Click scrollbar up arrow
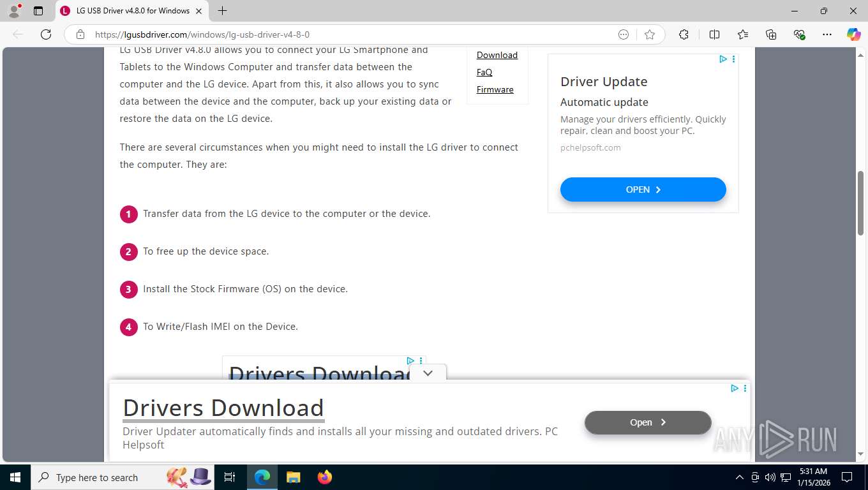 point(860,54)
